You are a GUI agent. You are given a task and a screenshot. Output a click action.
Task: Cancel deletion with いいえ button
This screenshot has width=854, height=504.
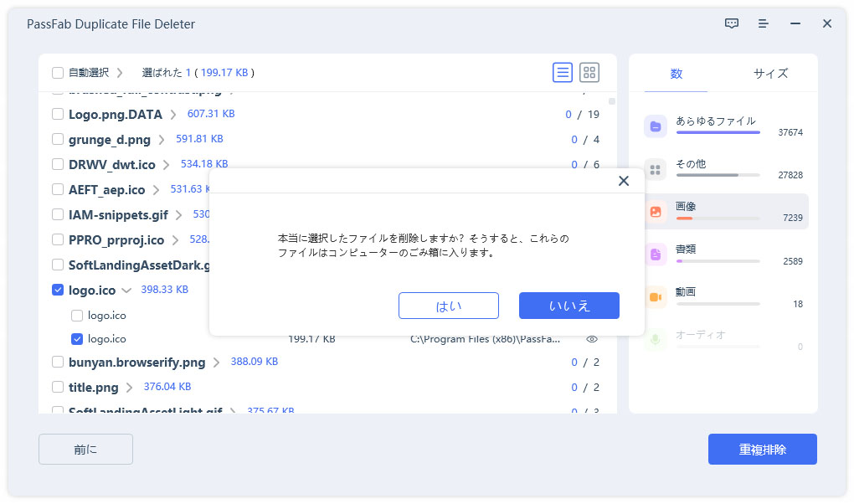568,306
